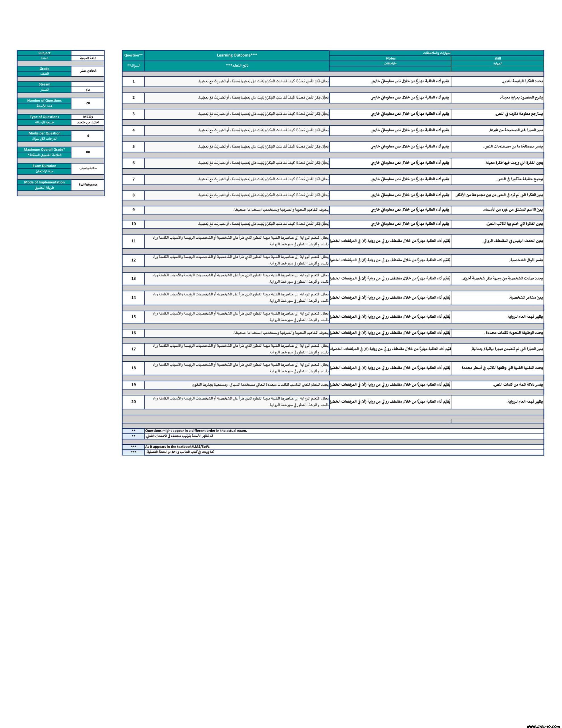562x728 pixels.
Task: Click the Learning Outcome column header
Action: [x=237, y=55]
